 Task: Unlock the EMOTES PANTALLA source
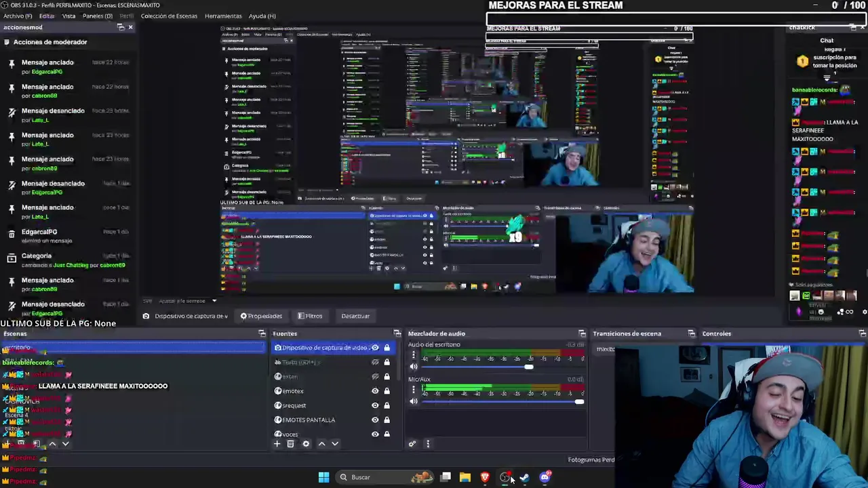coord(387,420)
